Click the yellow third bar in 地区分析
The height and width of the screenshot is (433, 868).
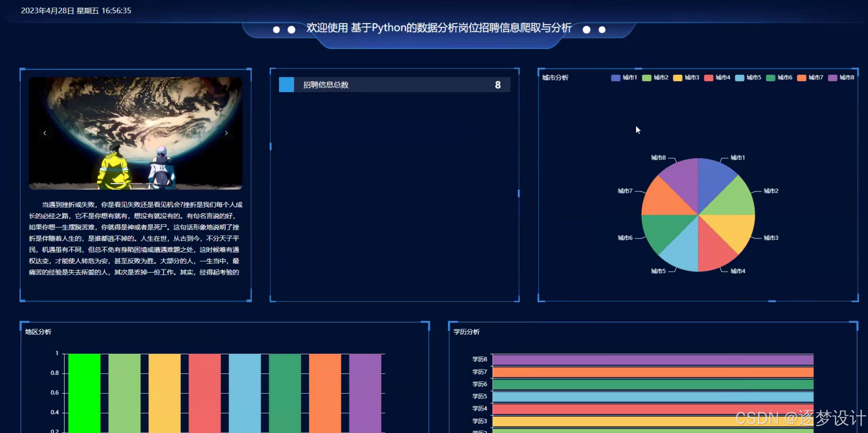(x=165, y=393)
